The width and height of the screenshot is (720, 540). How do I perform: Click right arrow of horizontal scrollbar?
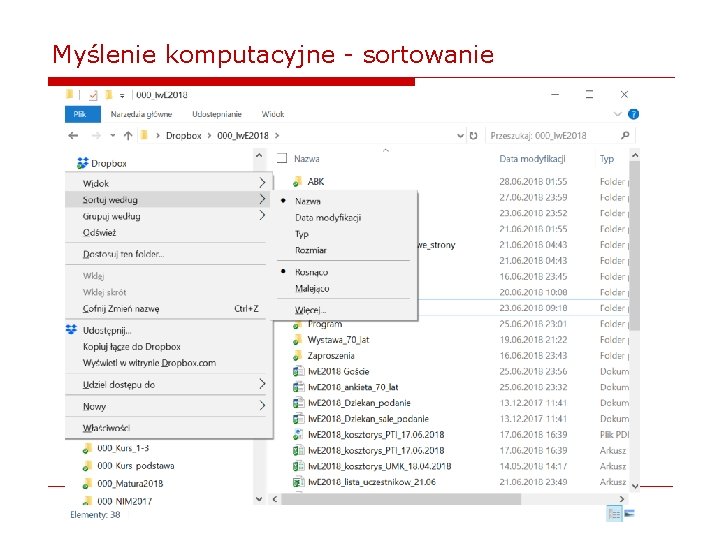pyautogui.click(x=622, y=499)
